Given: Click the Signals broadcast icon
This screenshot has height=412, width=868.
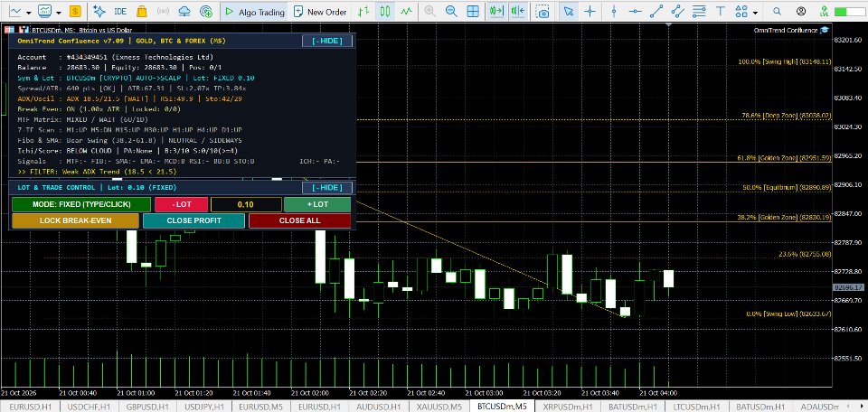Looking at the screenshot, I should (x=163, y=11).
